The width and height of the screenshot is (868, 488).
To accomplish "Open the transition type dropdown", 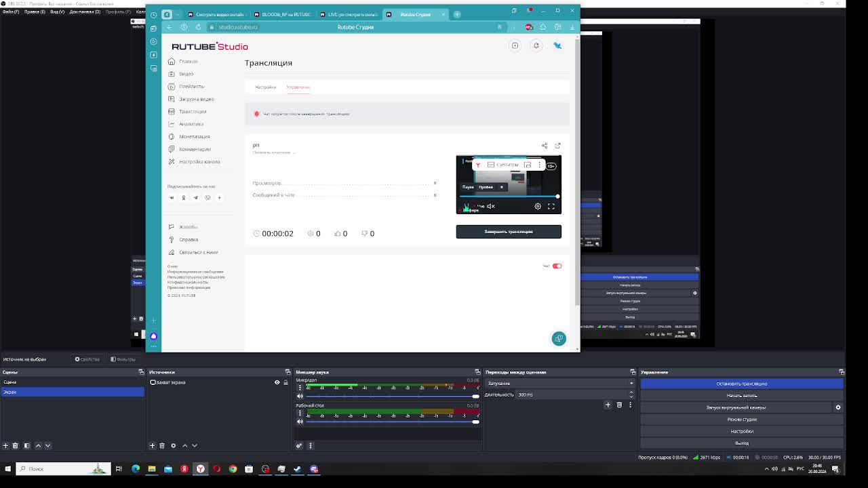I will [x=560, y=384].
